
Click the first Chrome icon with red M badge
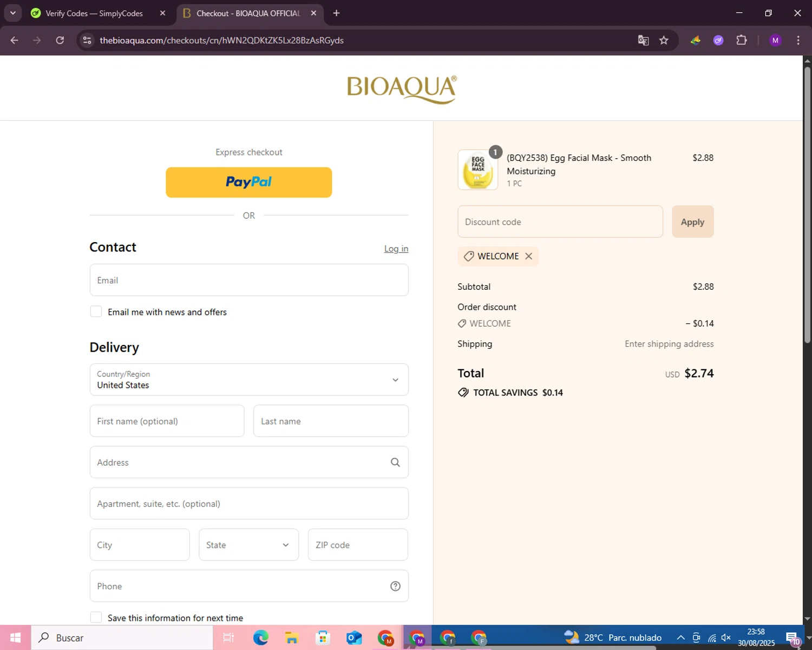385,638
